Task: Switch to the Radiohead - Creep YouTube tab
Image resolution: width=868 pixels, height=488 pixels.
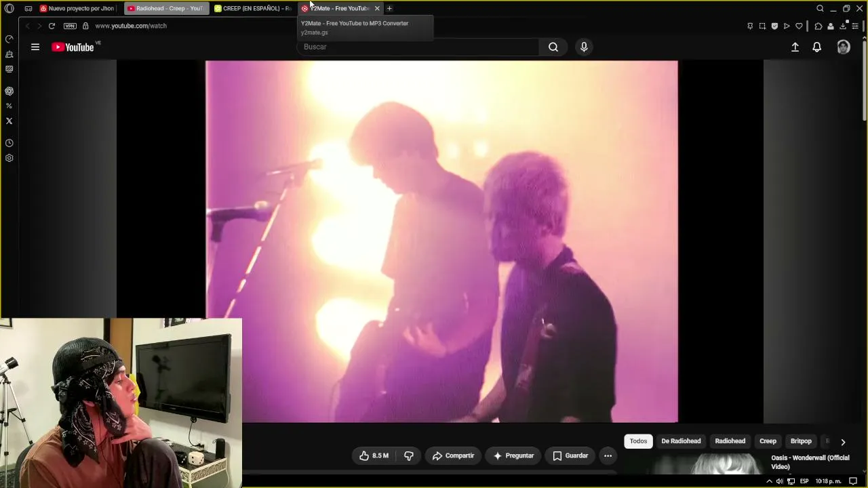Action: pyautogui.click(x=165, y=8)
